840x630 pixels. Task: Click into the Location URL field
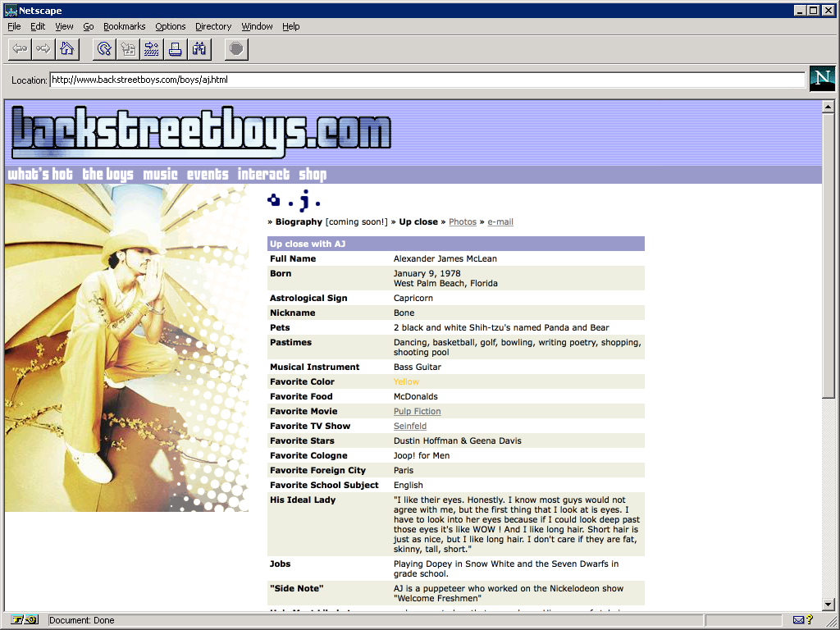click(427, 80)
